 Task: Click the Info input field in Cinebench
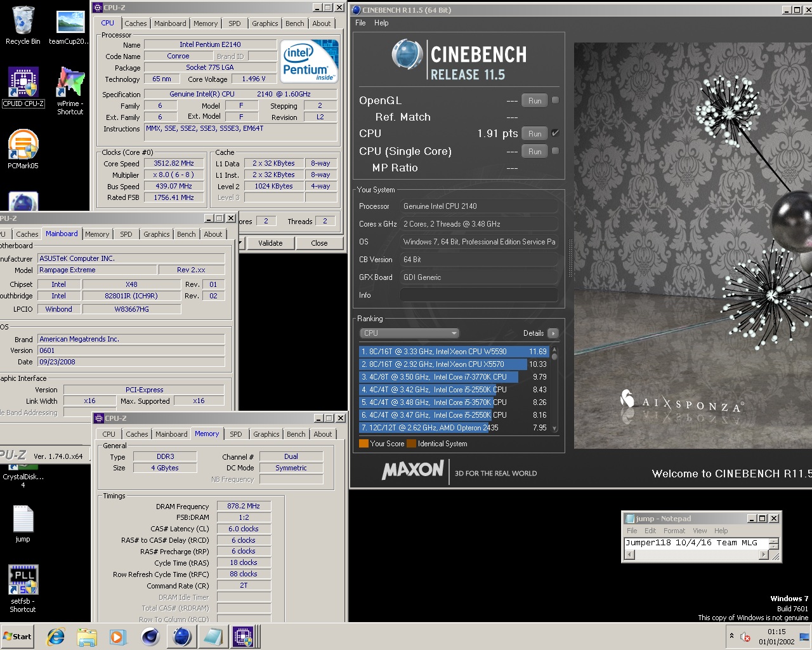480,295
